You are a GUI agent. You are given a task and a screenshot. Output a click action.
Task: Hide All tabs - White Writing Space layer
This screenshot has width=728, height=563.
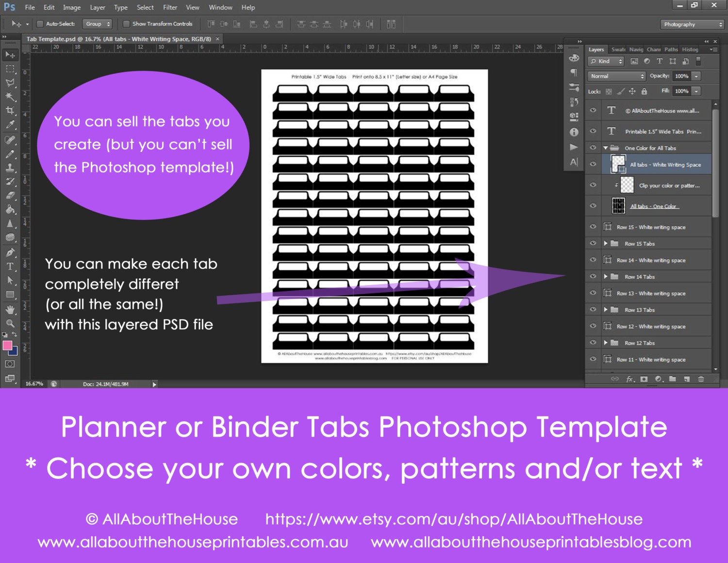[x=593, y=164]
